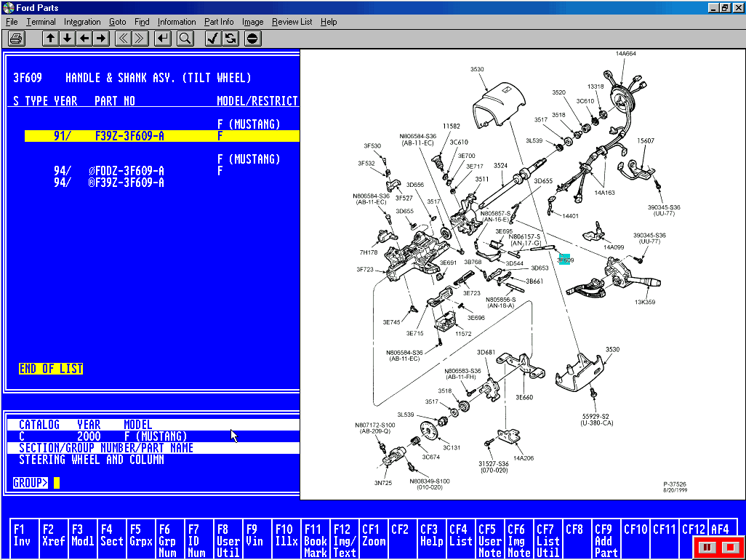This screenshot has width=746, height=560.
Task: Open the Terminal menu
Action: click(41, 22)
